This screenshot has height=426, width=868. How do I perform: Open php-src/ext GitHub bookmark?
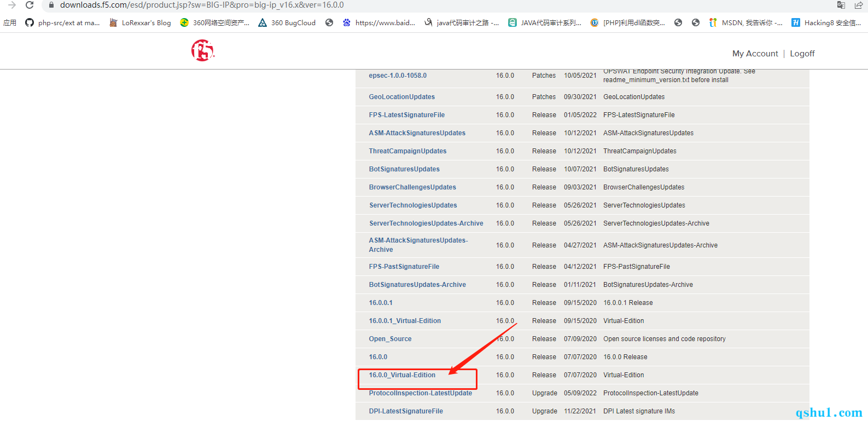(x=62, y=23)
